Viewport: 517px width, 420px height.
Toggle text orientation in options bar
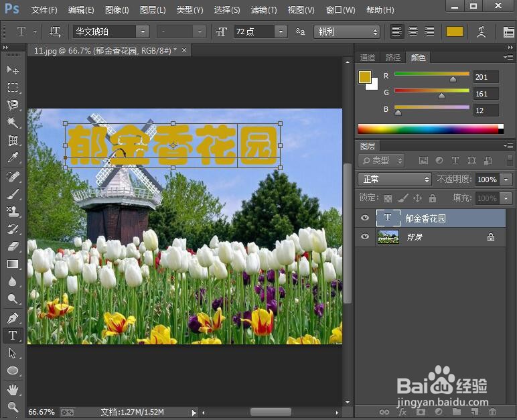click(x=55, y=31)
